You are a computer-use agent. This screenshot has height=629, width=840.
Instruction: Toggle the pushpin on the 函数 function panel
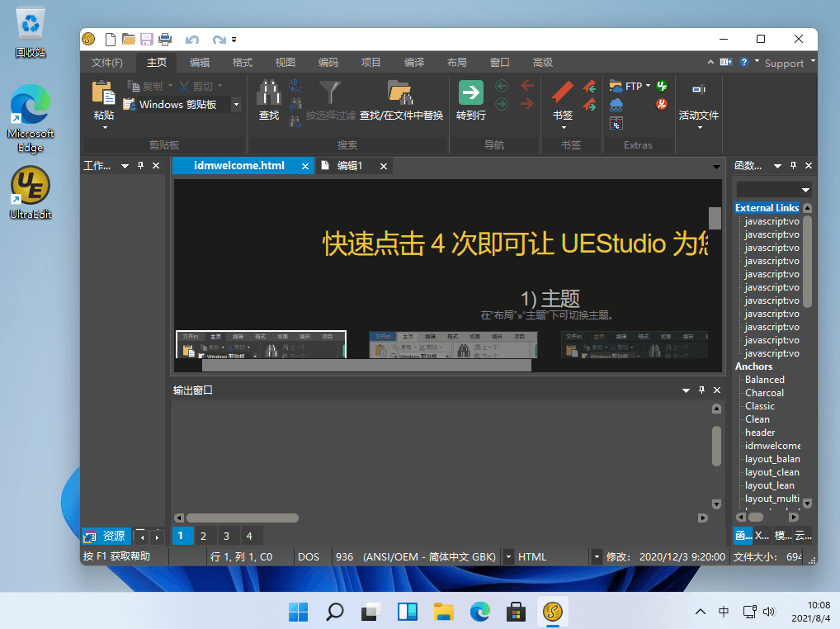click(x=794, y=166)
